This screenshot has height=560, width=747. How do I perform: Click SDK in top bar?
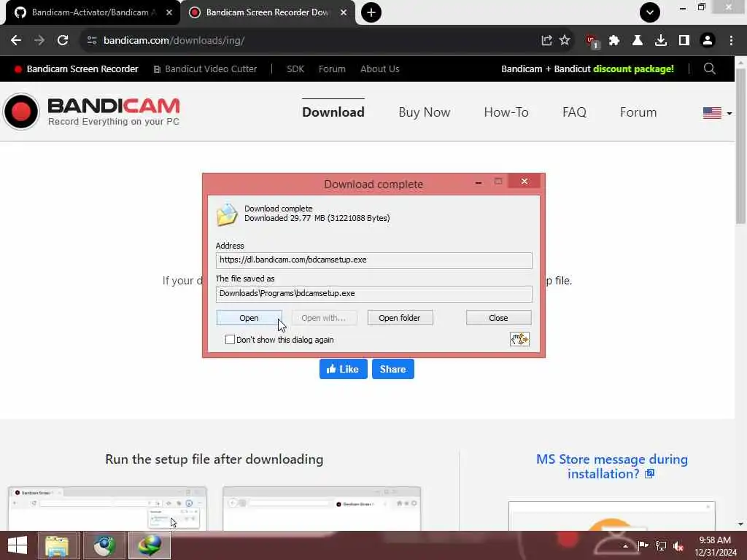[295, 69]
